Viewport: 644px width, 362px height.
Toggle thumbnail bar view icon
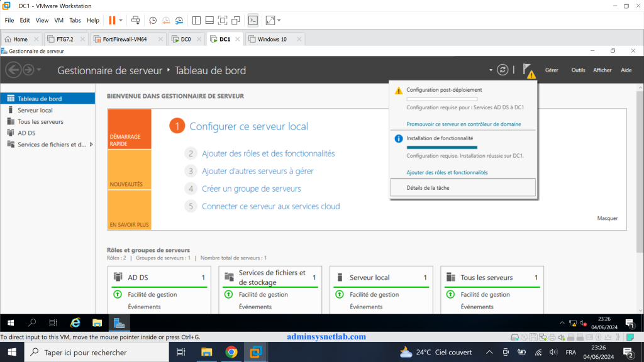click(x=209, y=20)
